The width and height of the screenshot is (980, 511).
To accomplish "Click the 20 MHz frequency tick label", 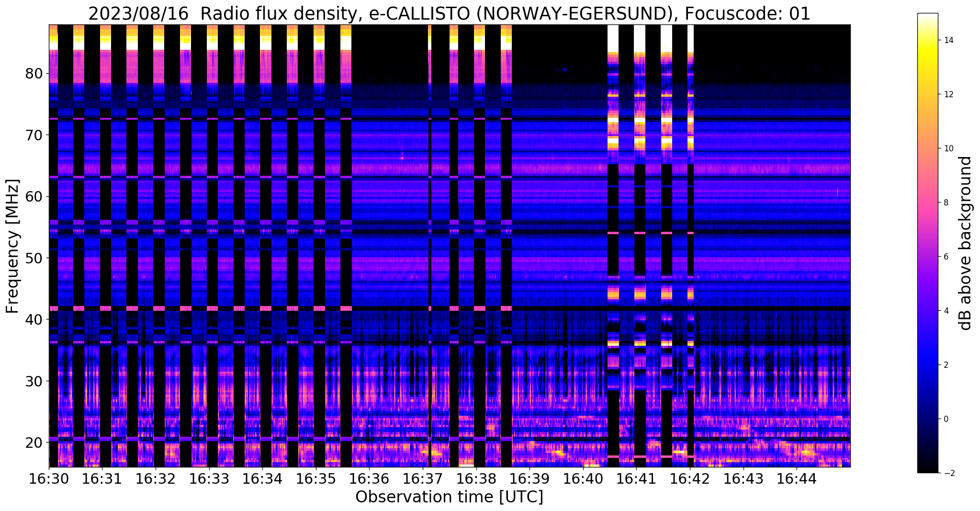I will point(34,442).
